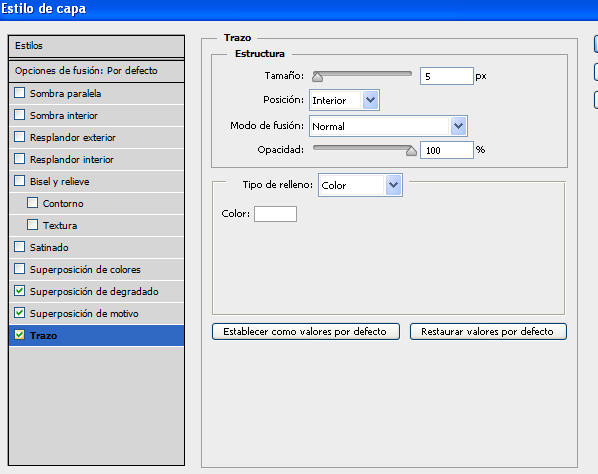Viewport: 598px width, 474px height.
Task: Disable the Trazo effect checkbox
Action: point(19,335)
